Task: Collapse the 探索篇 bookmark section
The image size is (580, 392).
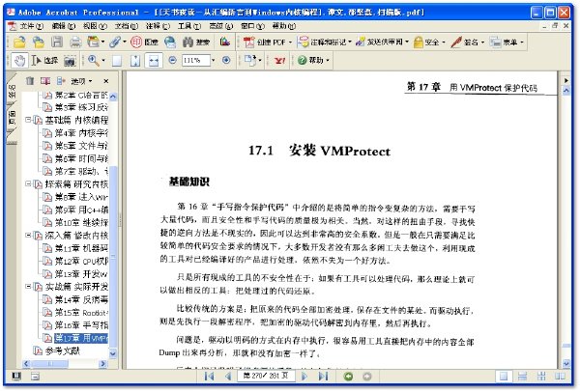Action: pyautogui.click(x=30, y=183)
